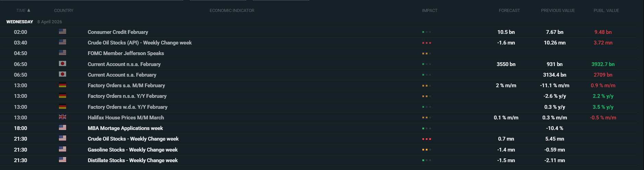Click the German flag for Factory Orders M/M

pos(62,85)
